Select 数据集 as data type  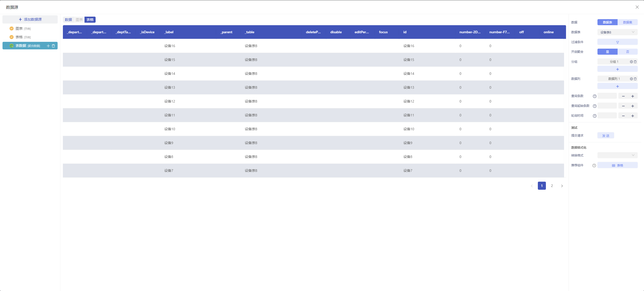628,22
